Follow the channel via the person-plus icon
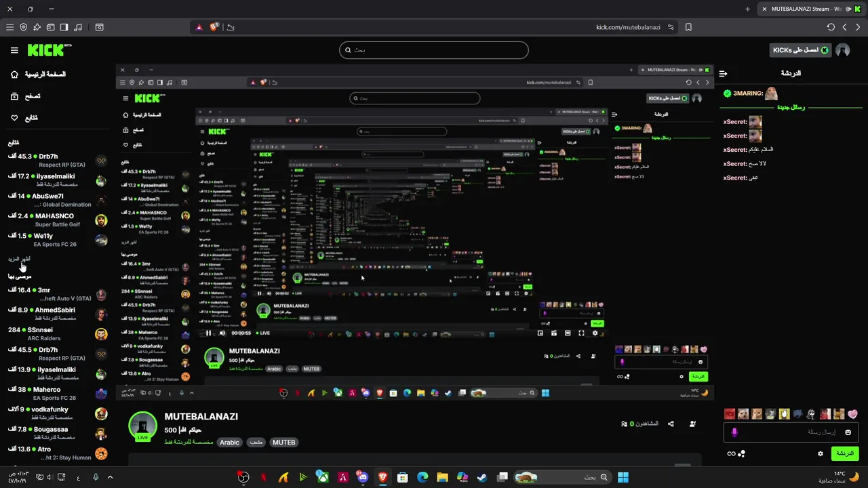 click(x=692, y=424)
